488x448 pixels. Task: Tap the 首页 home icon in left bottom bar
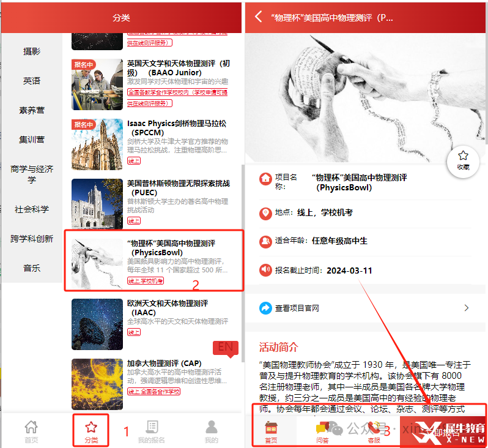pyautogui.click(x=31, y=431)
